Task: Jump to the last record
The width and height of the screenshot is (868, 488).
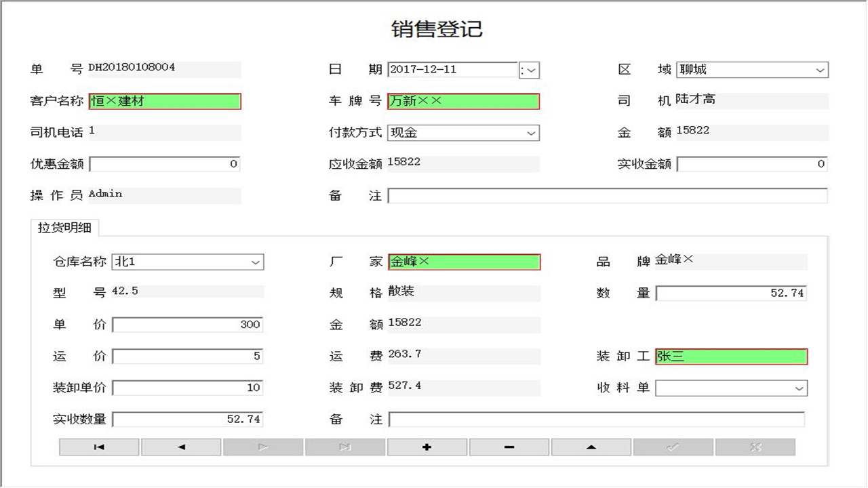Action: 344,447
